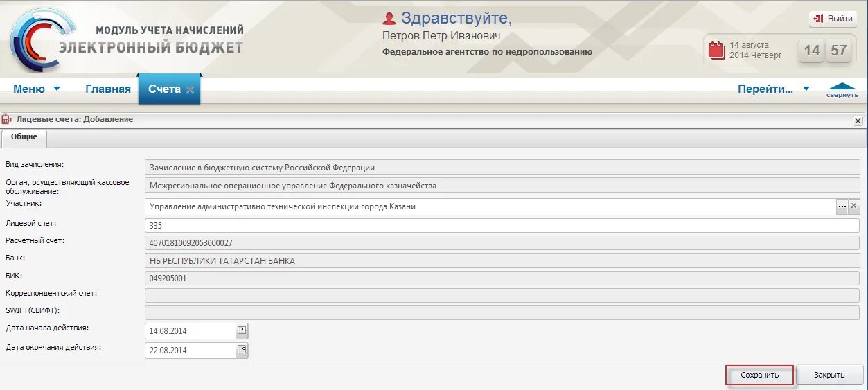Click the Модуль учета начислений title
The width and height of the screenshot is (868, 390).
tap(170, 30)
